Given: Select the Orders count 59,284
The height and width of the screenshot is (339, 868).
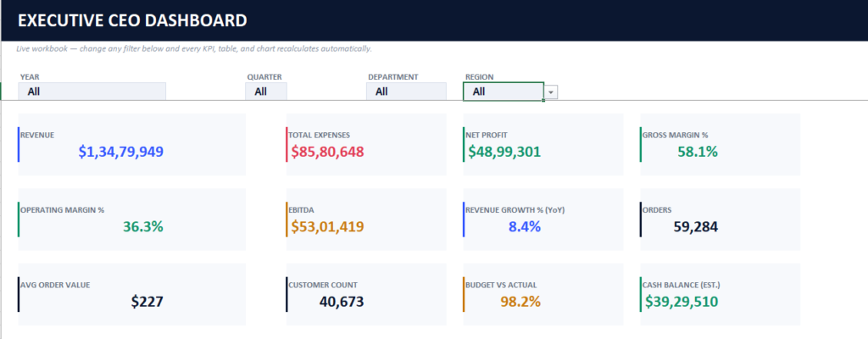Looking at the screenshot, I should (x=696, y=226).
